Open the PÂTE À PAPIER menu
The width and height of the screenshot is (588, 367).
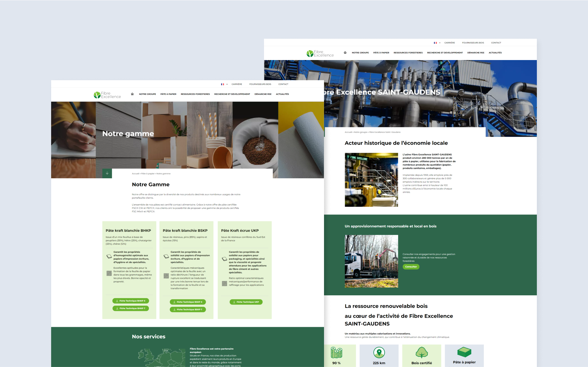tap(168, 94)
